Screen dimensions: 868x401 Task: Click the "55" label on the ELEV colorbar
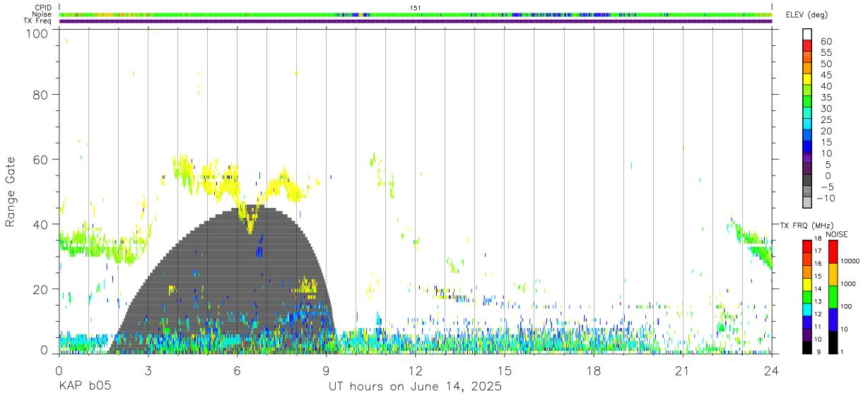(x=826, y=53)
